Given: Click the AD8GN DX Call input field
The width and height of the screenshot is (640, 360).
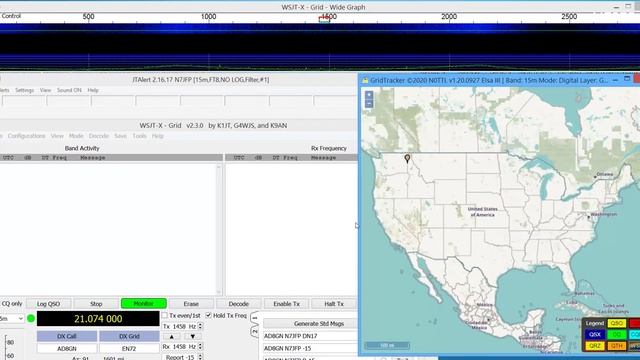Looking at the screenshot, I should coord(67,349).
